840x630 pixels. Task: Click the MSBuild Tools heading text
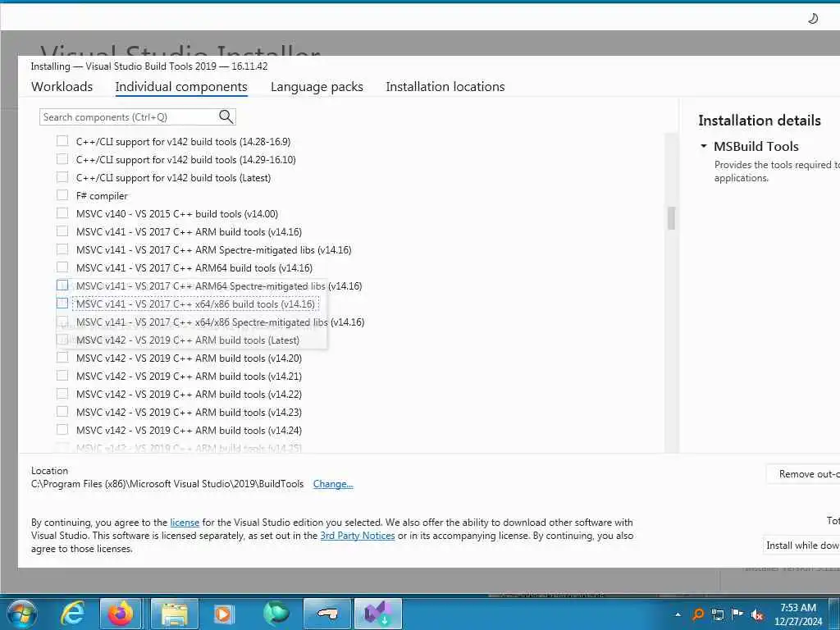[x=756, y=146]
